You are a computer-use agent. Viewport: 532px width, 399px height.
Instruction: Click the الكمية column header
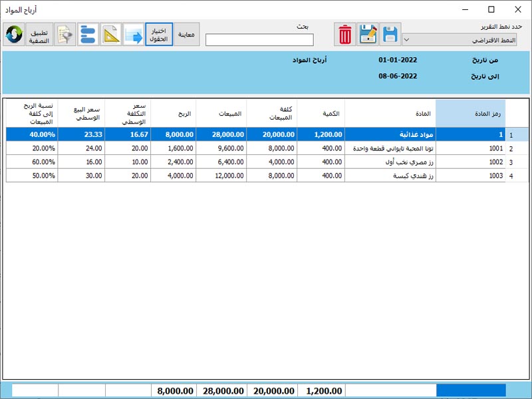pos(321,114)
